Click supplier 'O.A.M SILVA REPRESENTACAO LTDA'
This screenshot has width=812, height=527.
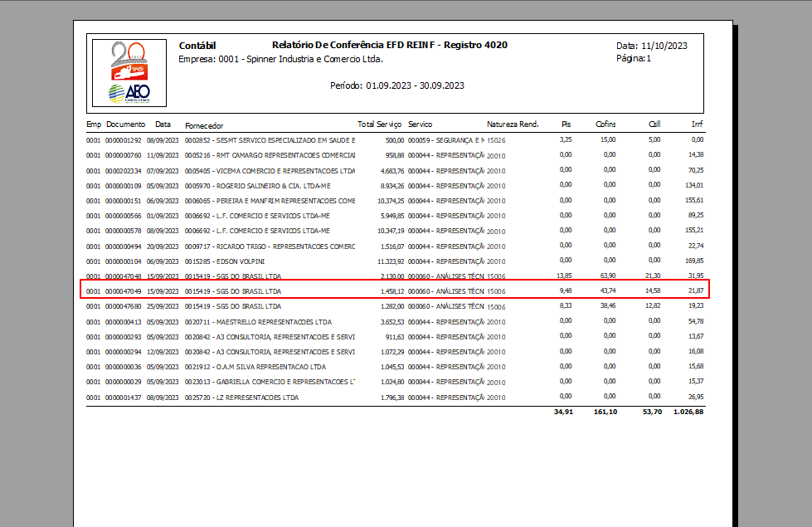pyautogui.click(x=271, y=368)
